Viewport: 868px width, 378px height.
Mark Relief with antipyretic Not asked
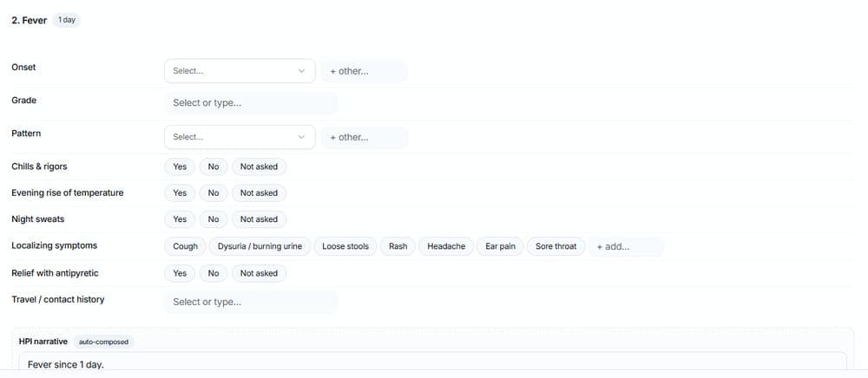(259, 274)
